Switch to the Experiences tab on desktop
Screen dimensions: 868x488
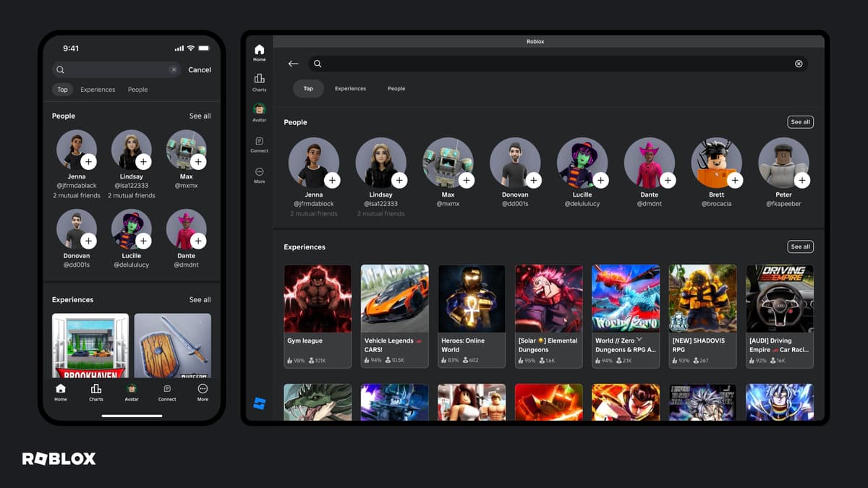click(350, 89)
